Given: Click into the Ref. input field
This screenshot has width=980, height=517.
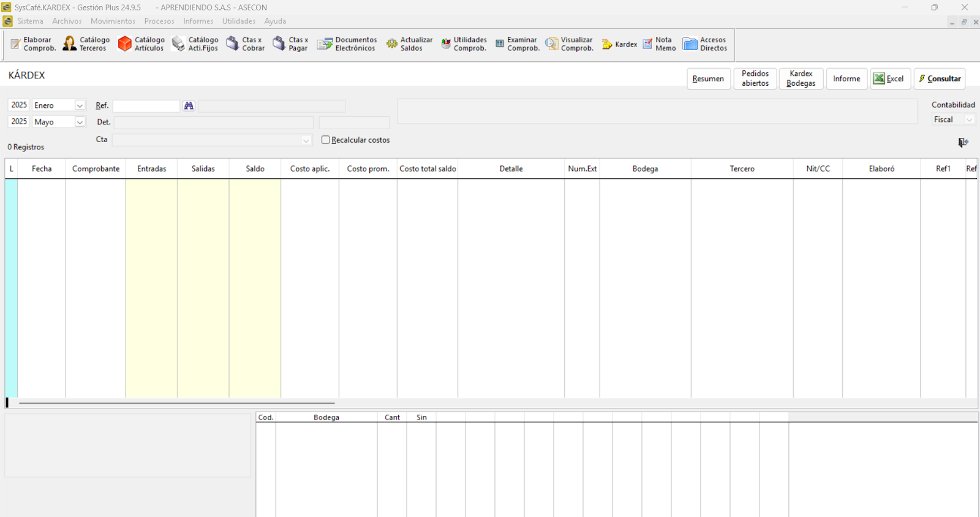Looking at the screenshot, I should coord(146,106).
